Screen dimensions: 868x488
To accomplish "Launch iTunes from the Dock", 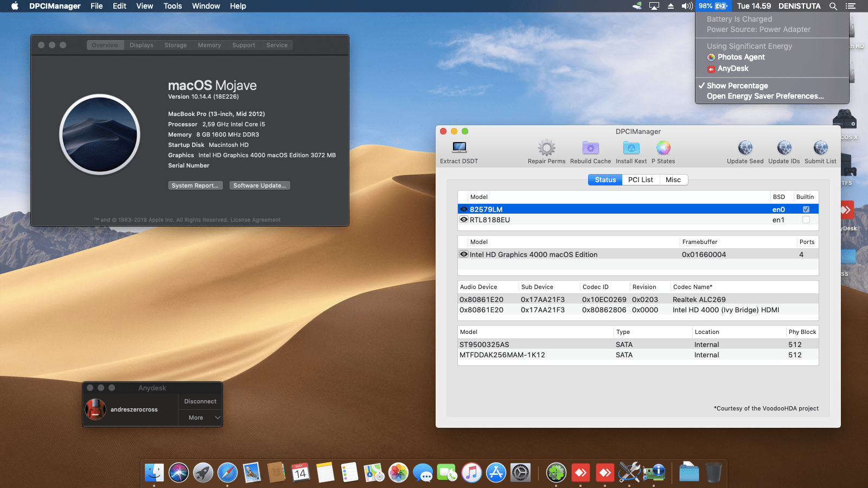I will [x=471, y=472].
